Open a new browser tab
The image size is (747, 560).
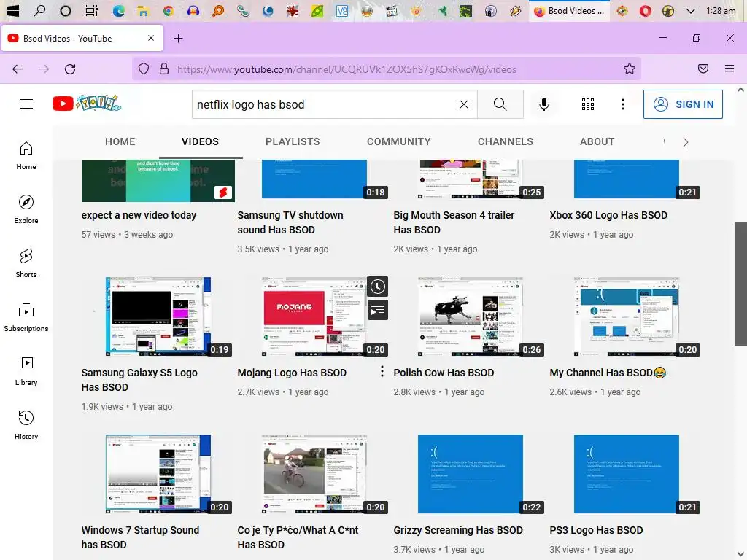click(x=178, y=38)
